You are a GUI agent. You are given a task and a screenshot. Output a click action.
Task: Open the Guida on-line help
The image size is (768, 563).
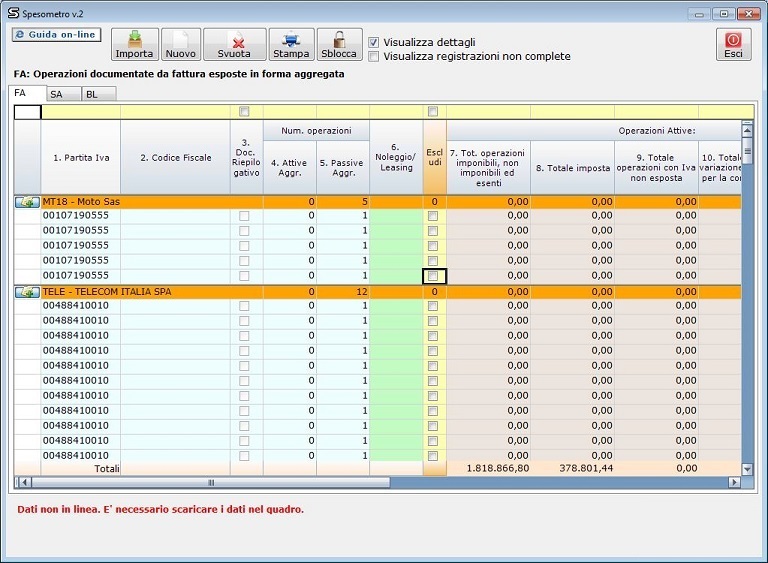(56, 35)
